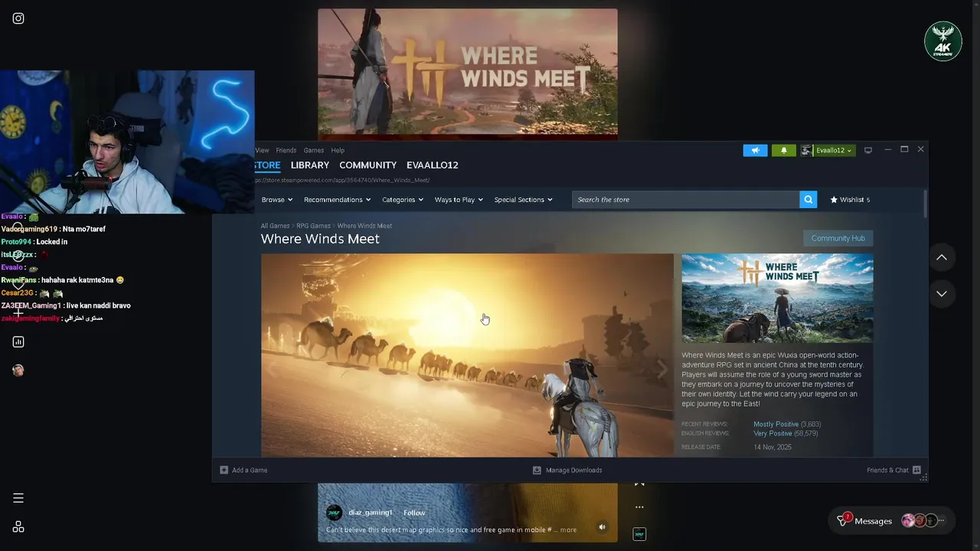This screenshot has height=551, width=980.
Task: Click the desert camels screenshot in Steam
Action: coord(467,356)
